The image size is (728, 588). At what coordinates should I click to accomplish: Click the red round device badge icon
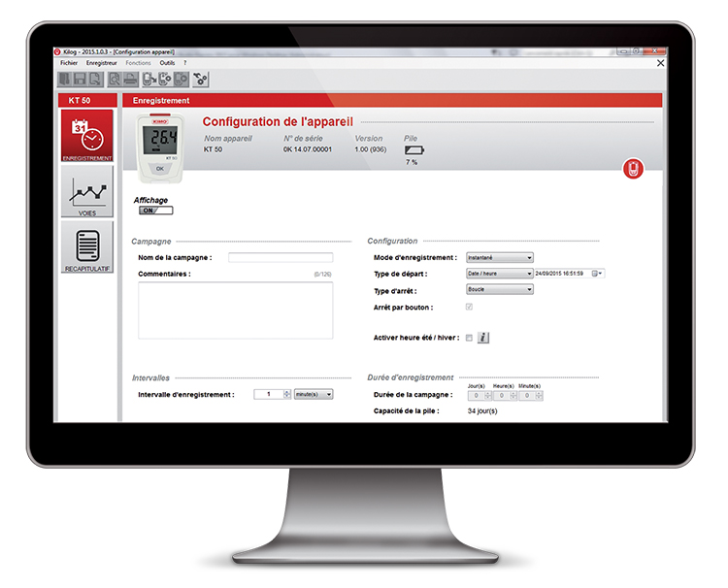tap(633, 170)
